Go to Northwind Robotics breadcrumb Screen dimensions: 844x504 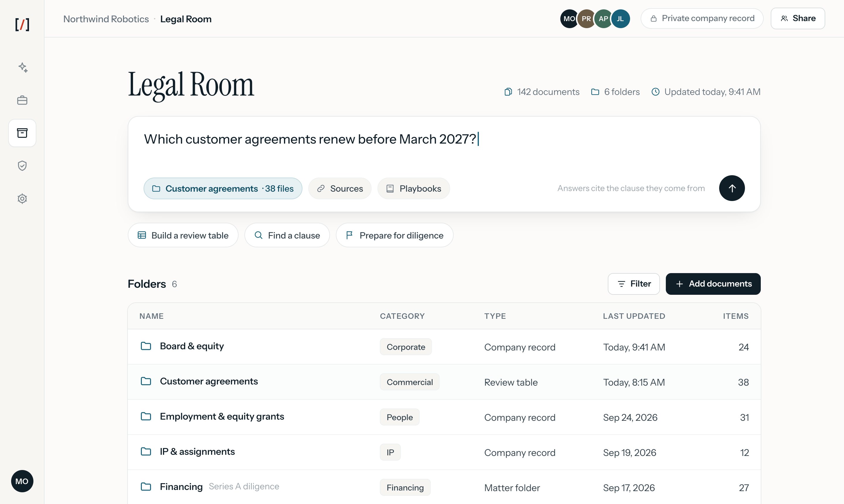(106, 19)
